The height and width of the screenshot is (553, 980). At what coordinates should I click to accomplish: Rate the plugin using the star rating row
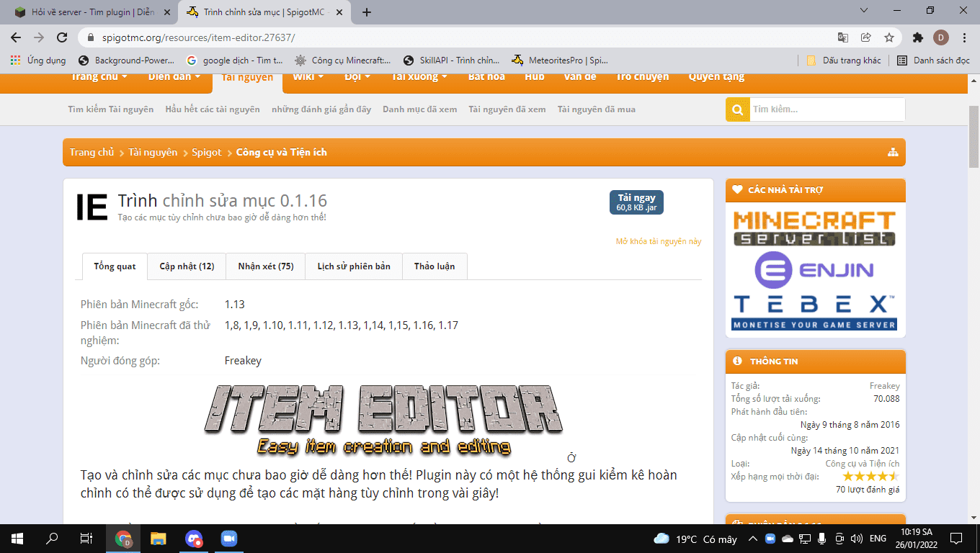870,476
